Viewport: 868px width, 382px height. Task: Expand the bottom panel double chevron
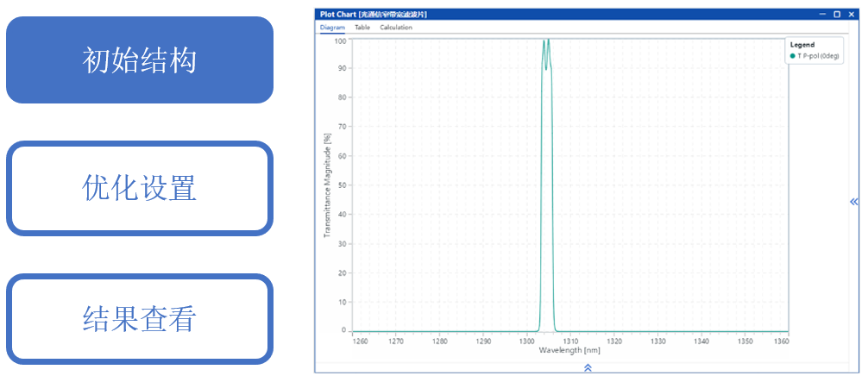tap(588, 367)
